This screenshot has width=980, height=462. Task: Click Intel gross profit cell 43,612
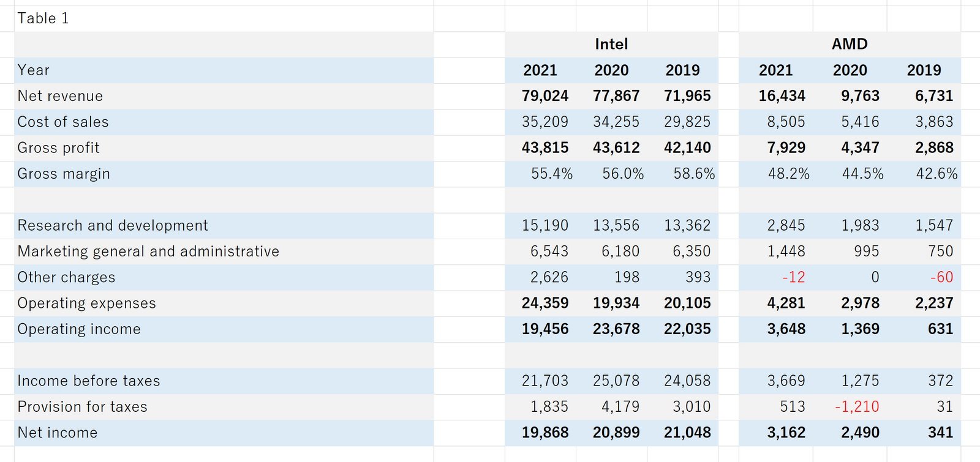(616, 148)
